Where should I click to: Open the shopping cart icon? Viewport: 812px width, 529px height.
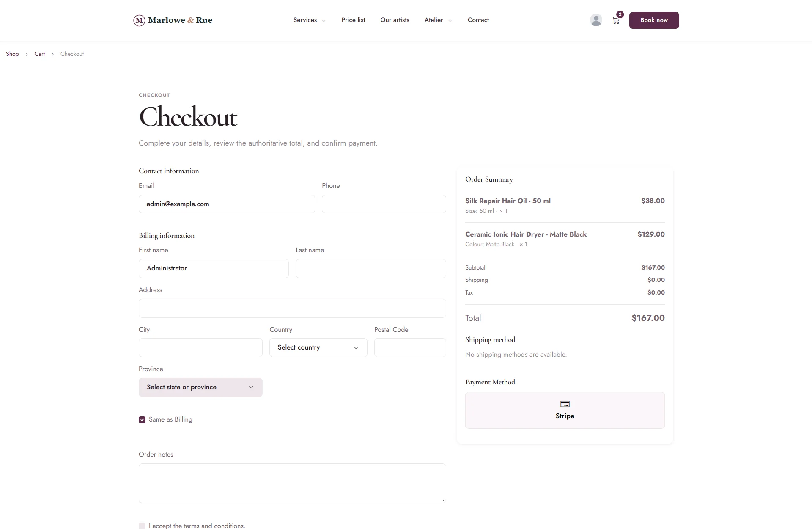pos(616,20)
